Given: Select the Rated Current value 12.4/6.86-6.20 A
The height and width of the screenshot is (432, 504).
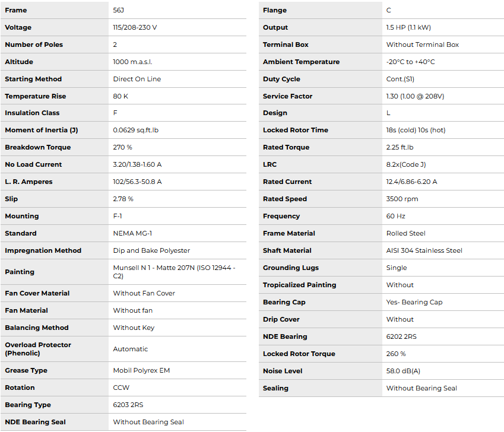Looking at the screenshot, I should 411,182.
